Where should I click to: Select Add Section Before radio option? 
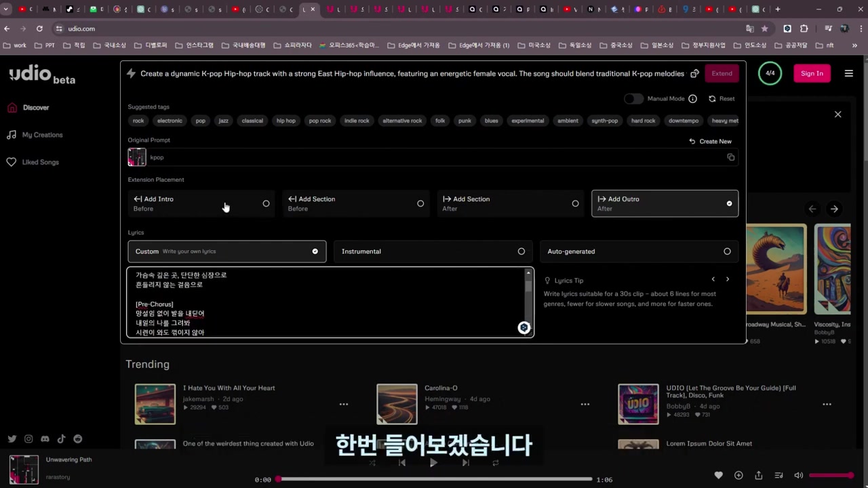(x=356, y=203)
